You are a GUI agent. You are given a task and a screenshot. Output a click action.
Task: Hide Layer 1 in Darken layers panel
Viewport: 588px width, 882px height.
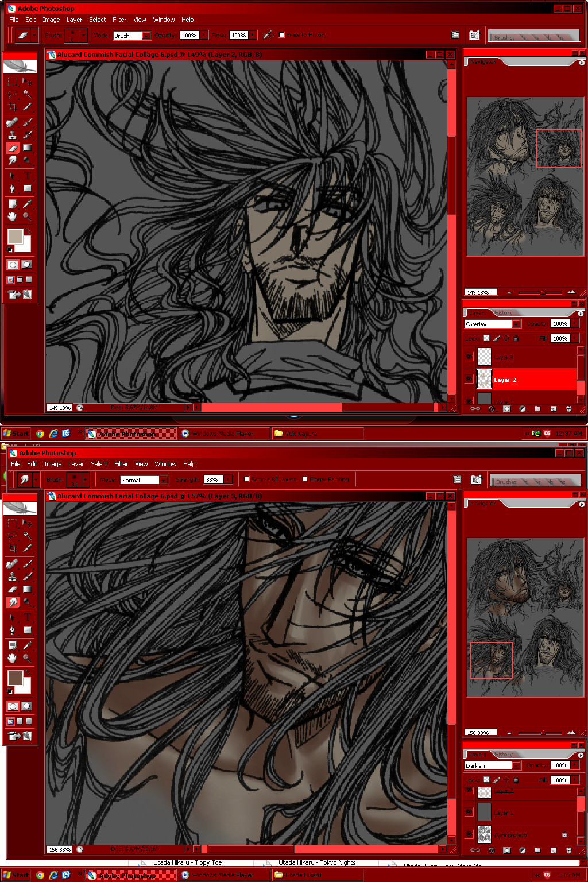tap(469, 812)
